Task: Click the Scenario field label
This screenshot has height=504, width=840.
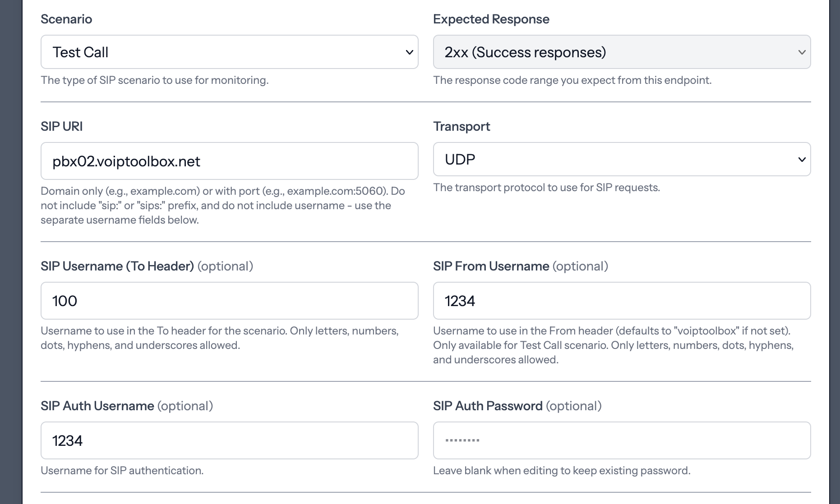Action: click(66, 19)
